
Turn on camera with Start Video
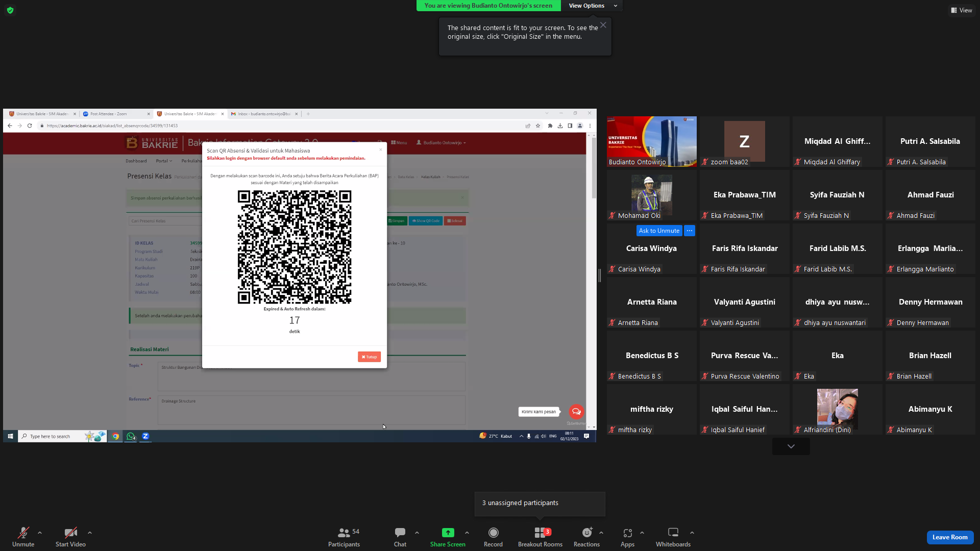[x=70, y=537]
